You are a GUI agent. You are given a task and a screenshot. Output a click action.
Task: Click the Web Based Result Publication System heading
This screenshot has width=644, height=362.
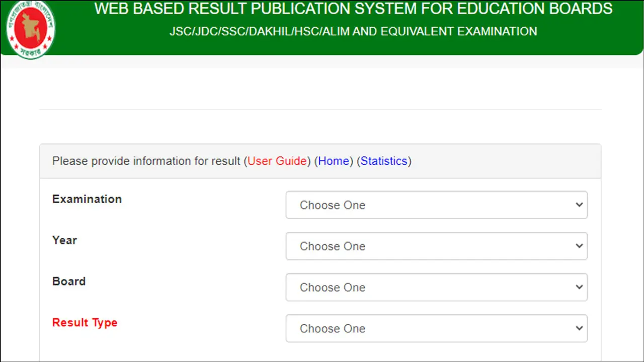353,9
